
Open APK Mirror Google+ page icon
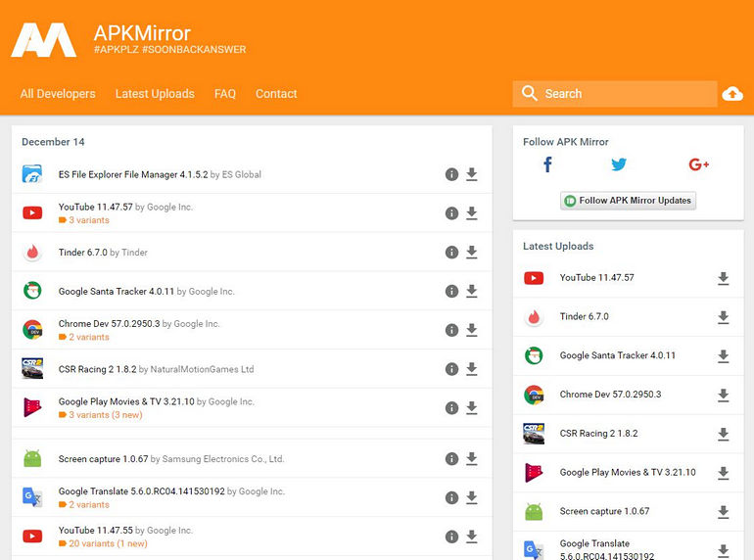pos(699,164)
